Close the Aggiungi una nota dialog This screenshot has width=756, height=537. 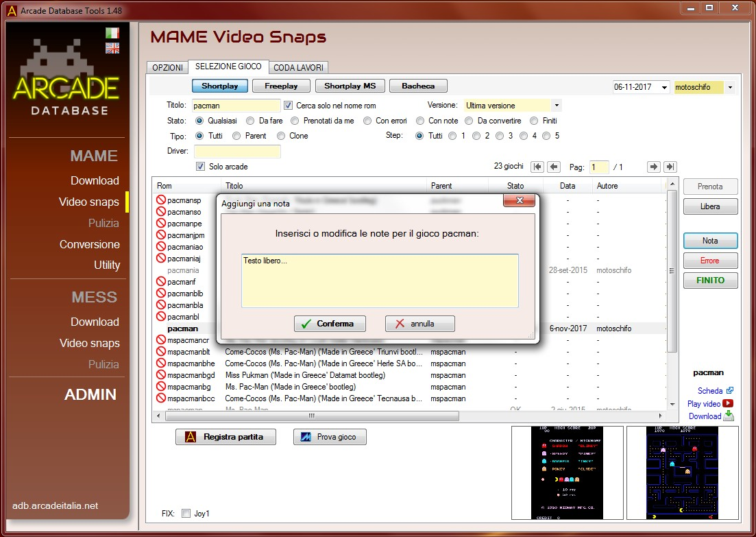520,200
